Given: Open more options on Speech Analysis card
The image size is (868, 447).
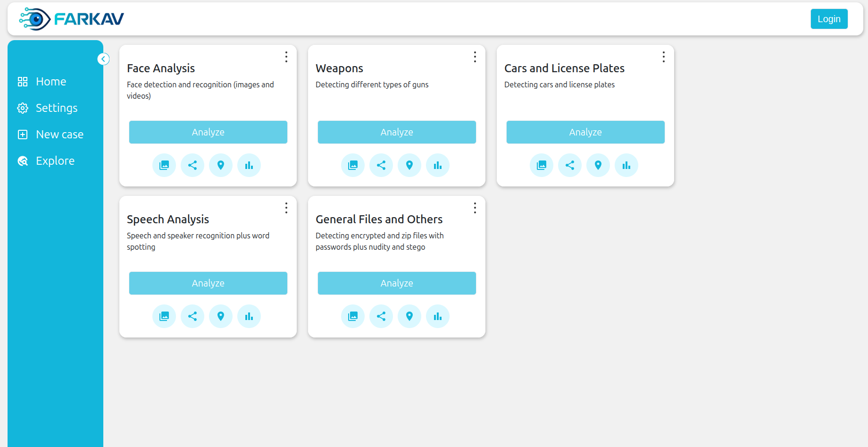Looking at the screenshot, I should (286, 208).
